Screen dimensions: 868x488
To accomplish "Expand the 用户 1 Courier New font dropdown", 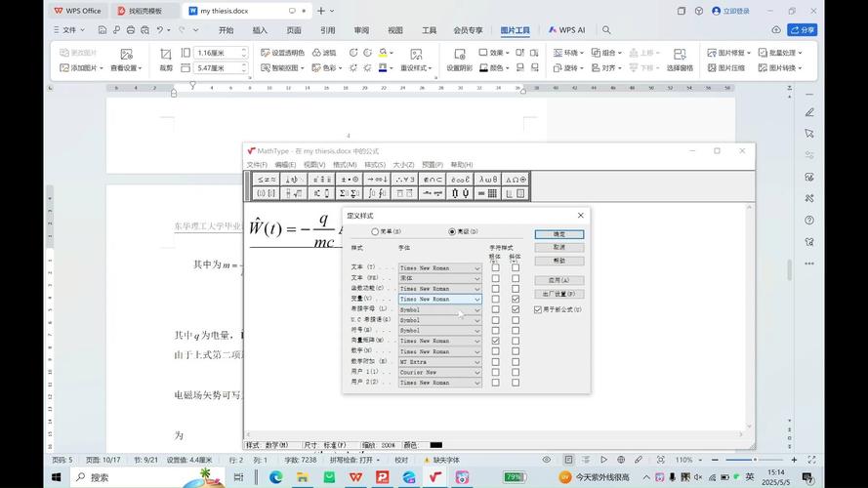I will (476, 373).
